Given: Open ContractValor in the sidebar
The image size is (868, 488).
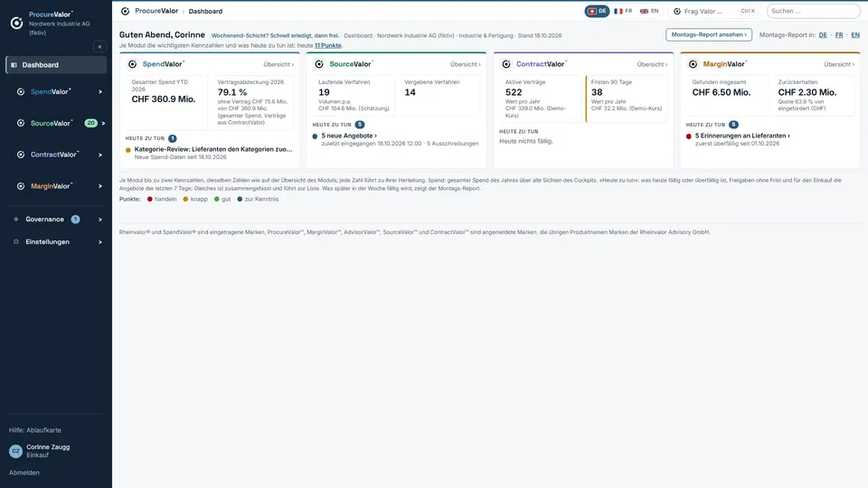Looking at the screenshot, I should coord(56,155).
